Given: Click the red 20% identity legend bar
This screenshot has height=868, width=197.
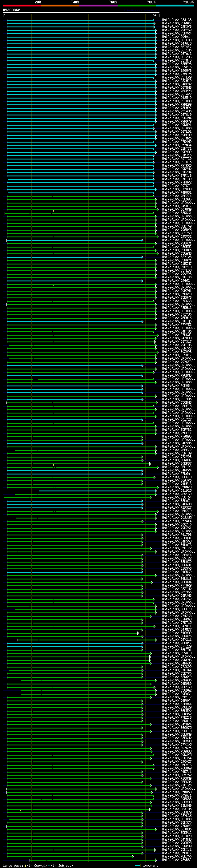Looking at the screenshot, I should tap(22, 6).
